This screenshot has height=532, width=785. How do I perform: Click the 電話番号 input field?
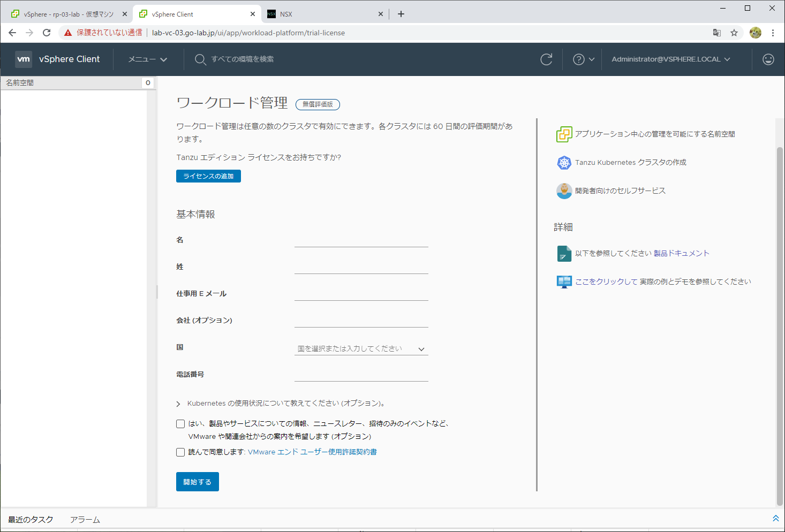(x=361, y=375)
